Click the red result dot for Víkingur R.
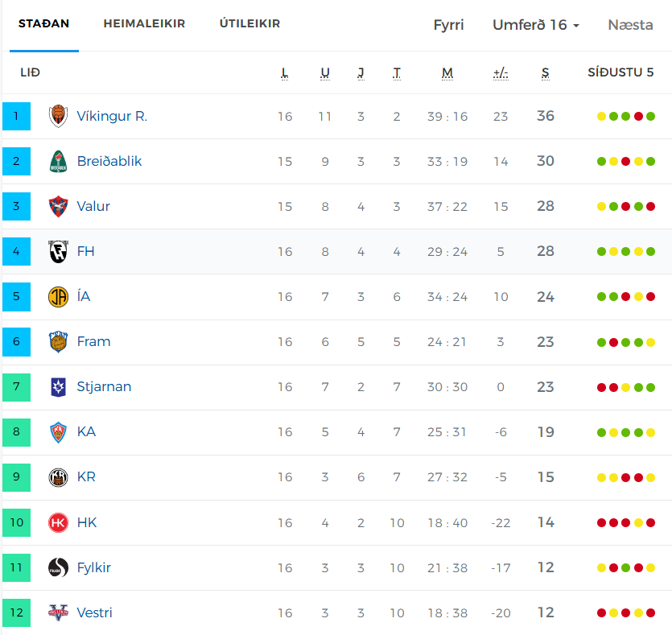672x635 pixels. 638,116
